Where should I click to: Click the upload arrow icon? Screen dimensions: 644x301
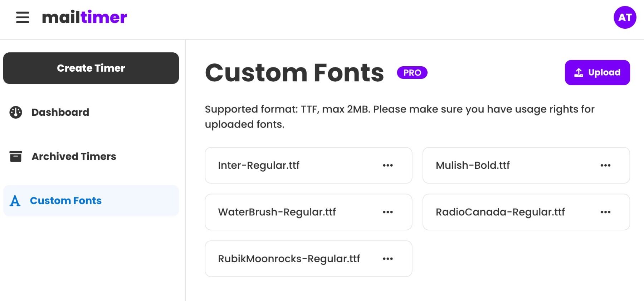[x=579, y=73]
